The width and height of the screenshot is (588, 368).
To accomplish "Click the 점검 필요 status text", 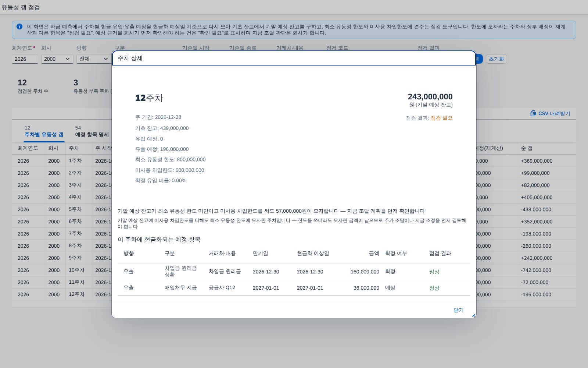I will coord(442,118).
